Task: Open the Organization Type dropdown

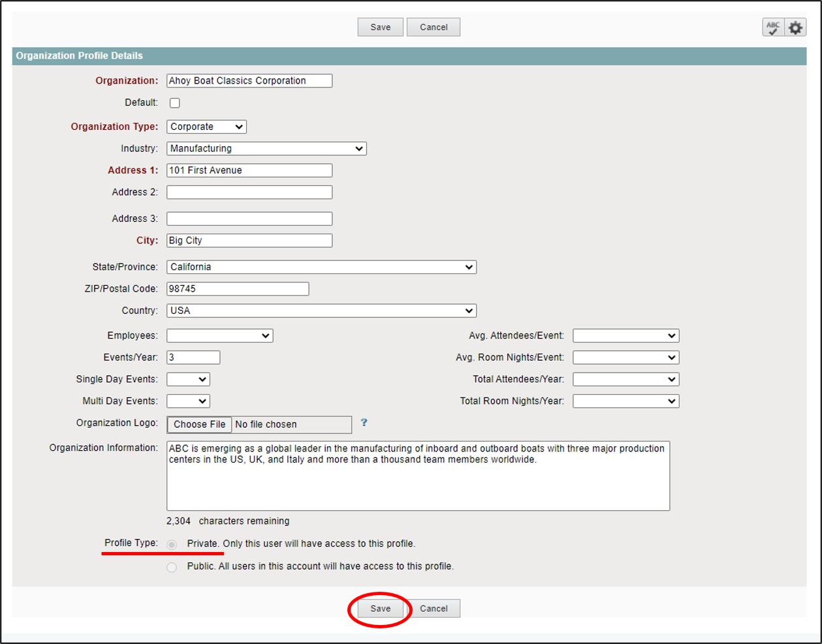Action: tap(206, 127)
